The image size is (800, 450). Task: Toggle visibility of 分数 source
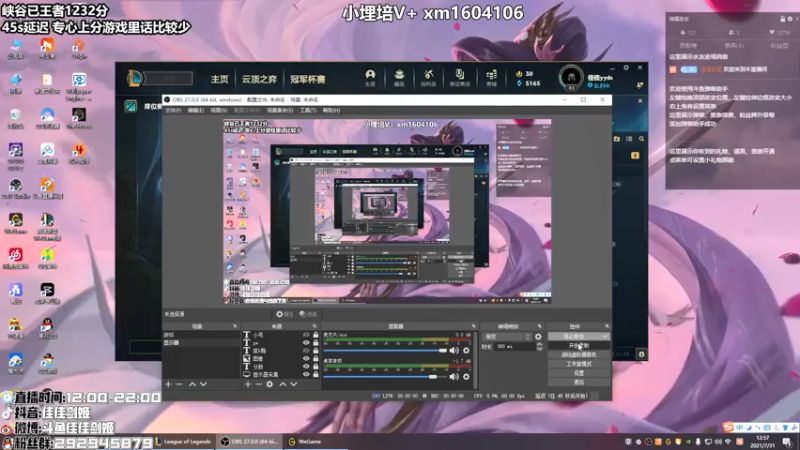point(306,366)
